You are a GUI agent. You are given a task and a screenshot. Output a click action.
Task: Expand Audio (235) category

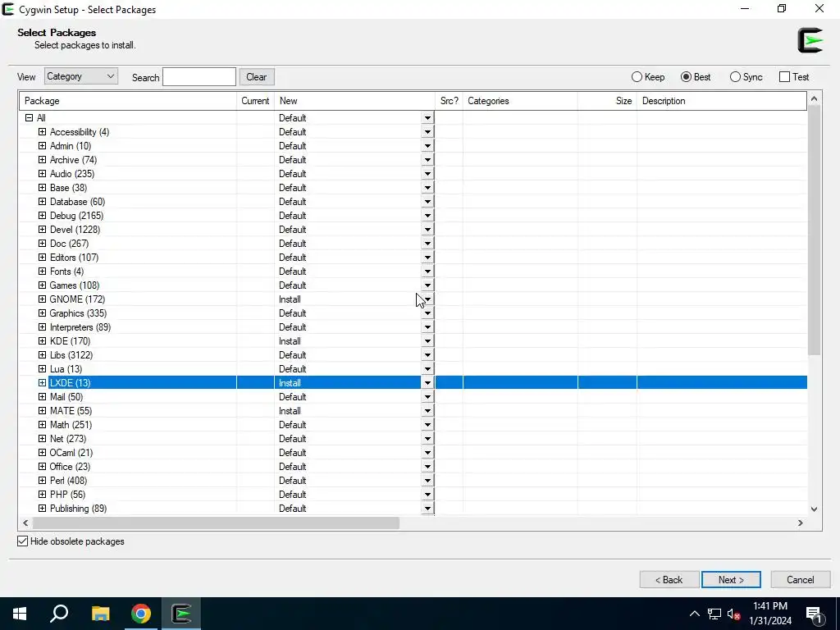click(x=43, y=174)
